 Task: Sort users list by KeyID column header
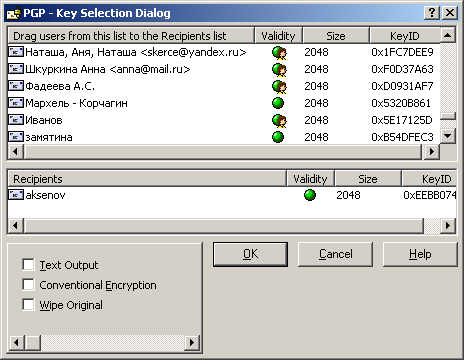click(x=405, y=36)
